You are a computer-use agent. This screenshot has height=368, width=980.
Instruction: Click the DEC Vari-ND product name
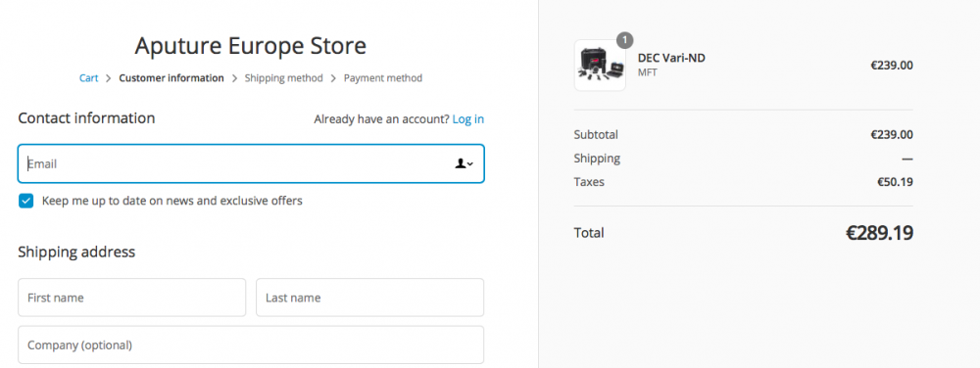tap(671, 58)
